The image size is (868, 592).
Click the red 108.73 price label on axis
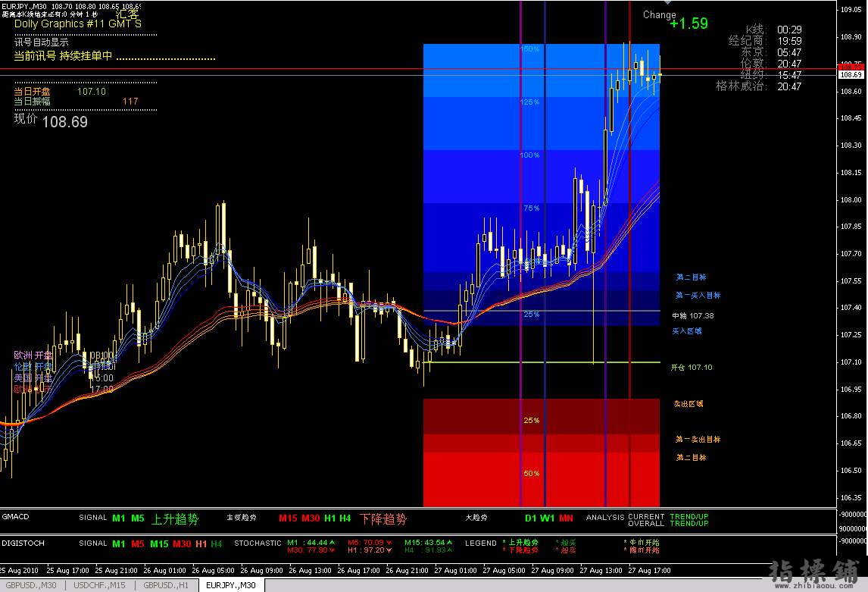pos(851,67)
